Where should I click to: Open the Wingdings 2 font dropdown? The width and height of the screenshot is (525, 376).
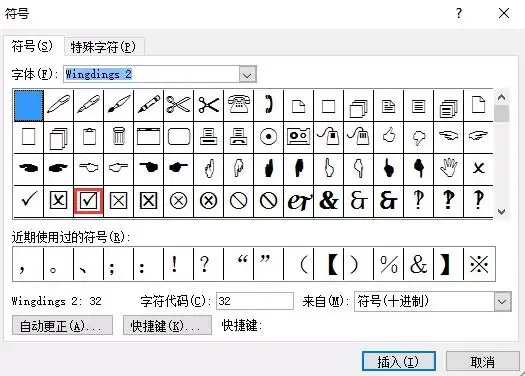[247, 74]
